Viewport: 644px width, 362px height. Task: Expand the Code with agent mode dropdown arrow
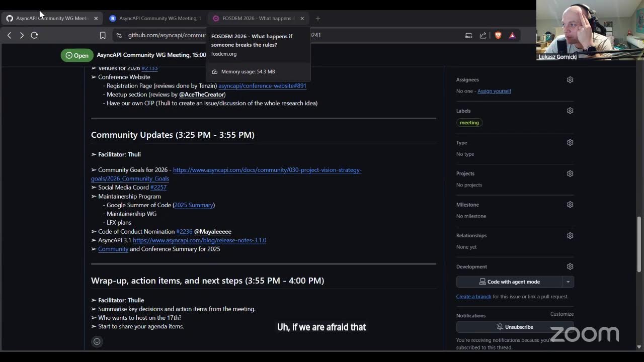(568, 282)
